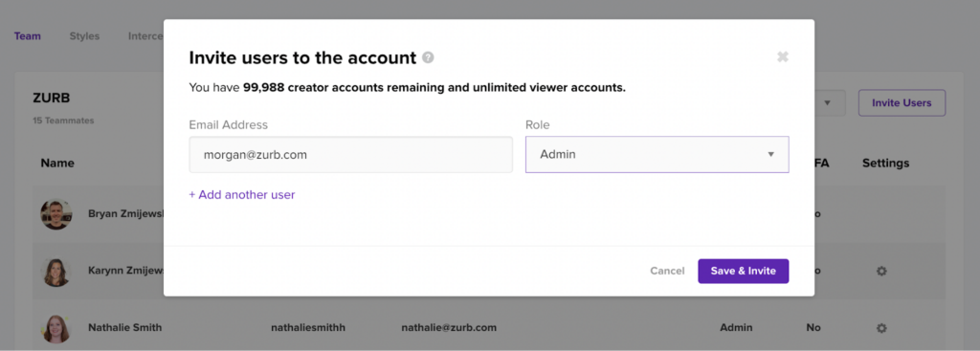Click the Save & Invite button
Image resolution: width=980 pixels, height=351 pixels.
[x=743, y=271]
